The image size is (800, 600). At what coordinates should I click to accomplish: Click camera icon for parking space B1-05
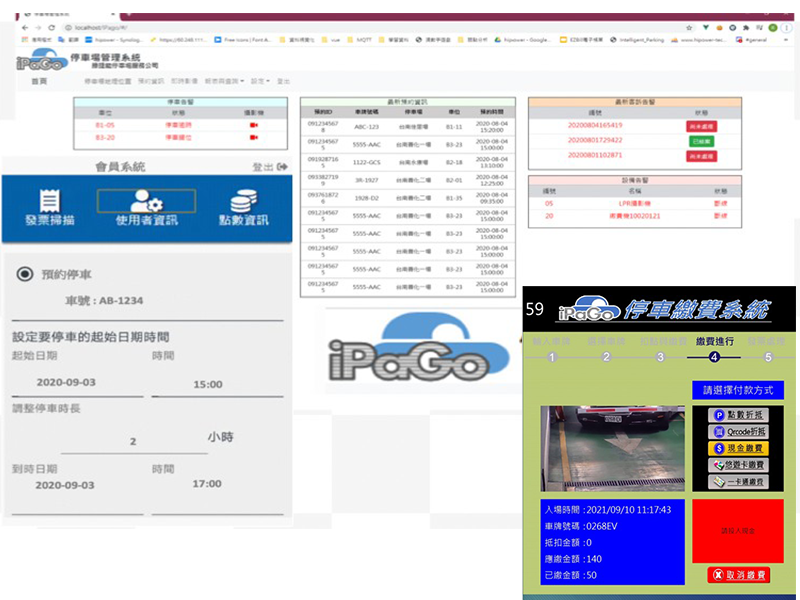point(253,125)
